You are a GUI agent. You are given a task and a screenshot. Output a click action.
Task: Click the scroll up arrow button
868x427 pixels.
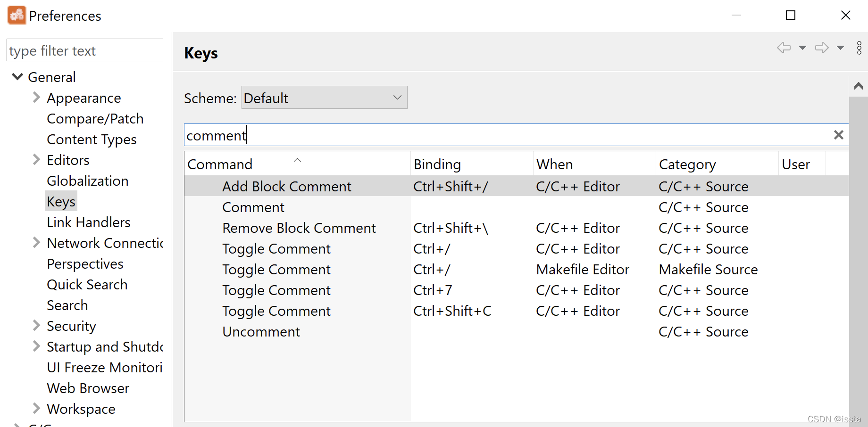point(858,86)
